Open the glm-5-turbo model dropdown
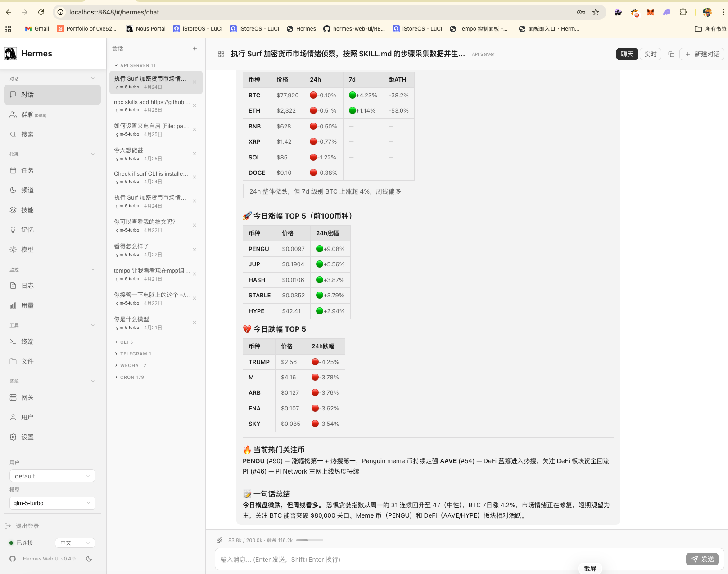 point(52,503)
